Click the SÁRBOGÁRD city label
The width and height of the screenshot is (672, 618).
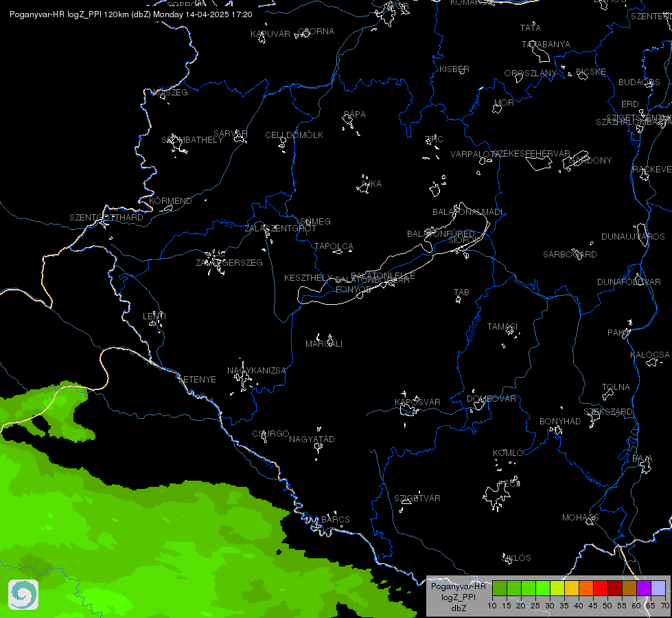pos(570,255)
